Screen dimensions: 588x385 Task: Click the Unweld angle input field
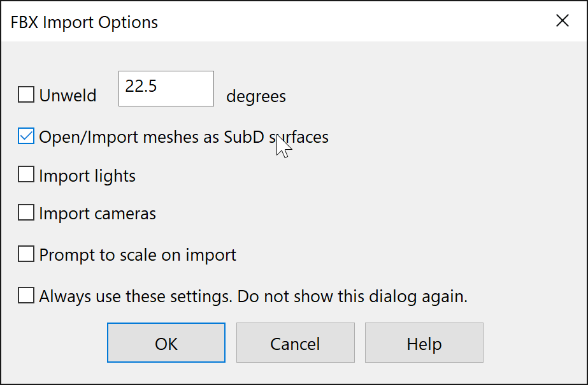pos(166,88)
